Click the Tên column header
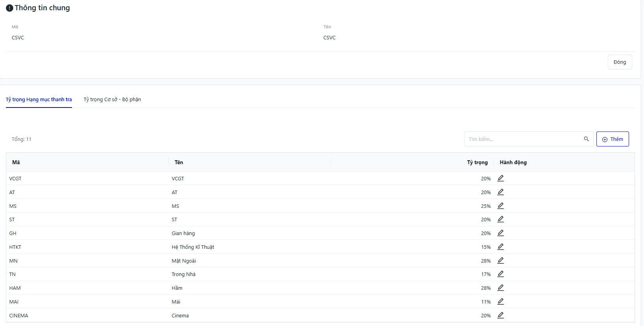Screen dimensions: 644x326 [x=179, y=162]
